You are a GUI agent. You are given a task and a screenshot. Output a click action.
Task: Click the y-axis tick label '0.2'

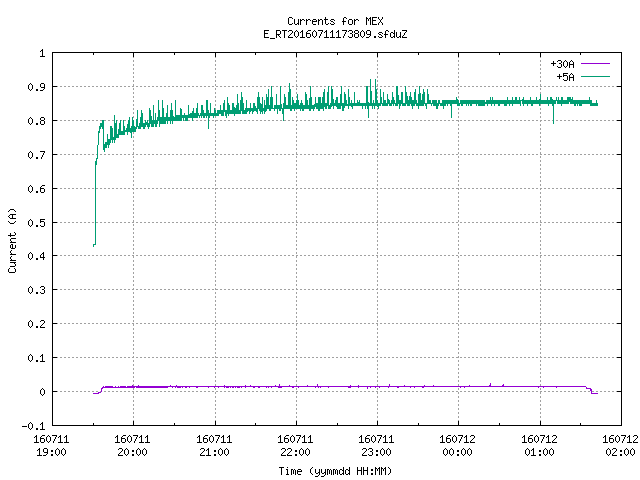coord(36,324)
